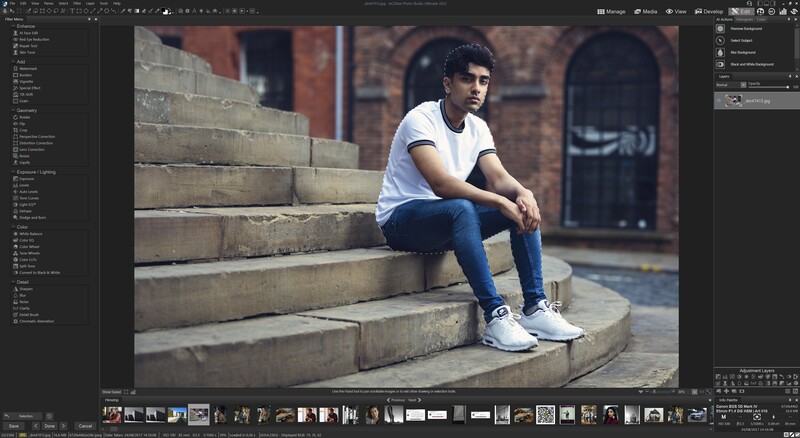
Task: Click the foreground/background color swatch
Action: [x=166, y=11]
